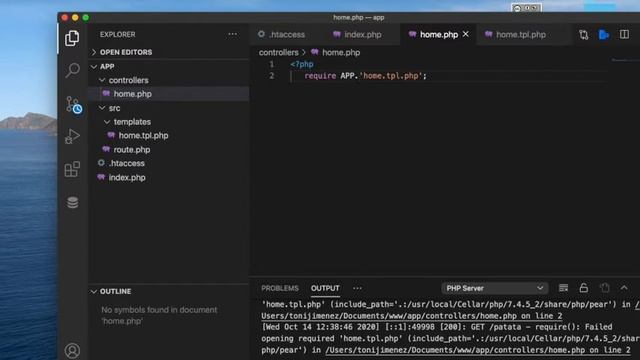This screenshot has height=360, width=640.
Task: Click Explorer more actions ellipsis
Action: pos(232,34)
